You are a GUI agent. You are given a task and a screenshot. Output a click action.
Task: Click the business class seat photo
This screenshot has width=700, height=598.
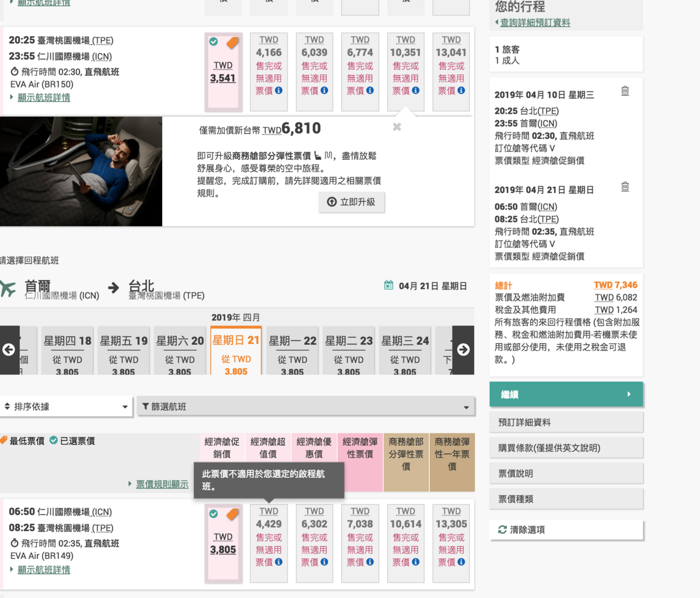[x=81, y=172]
